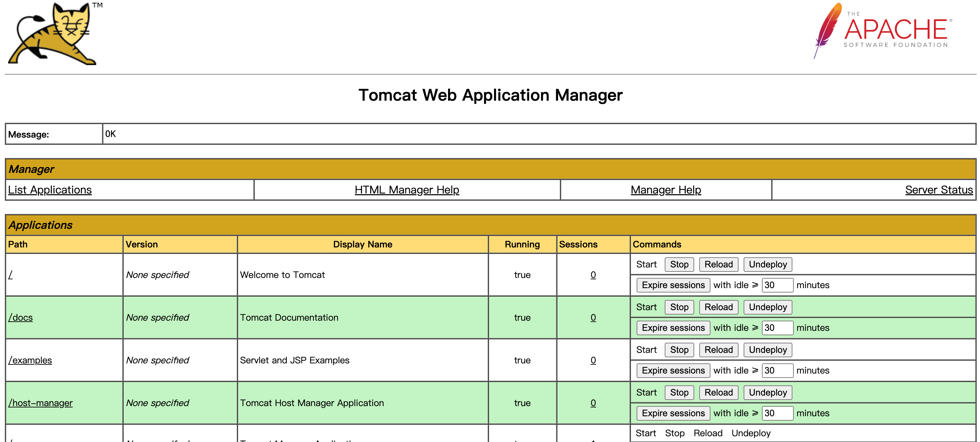Image resolution: width=980 pixels, height=442 pixels.
Task: Open the /host-manager path link
Action: (x=40, y=402)
